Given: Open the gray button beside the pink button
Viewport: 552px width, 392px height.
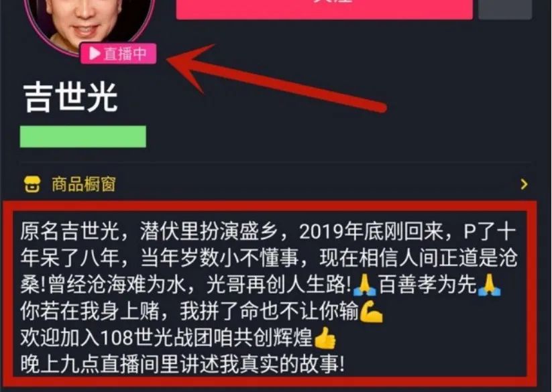Looking at the screenshot, I should 505,9.
